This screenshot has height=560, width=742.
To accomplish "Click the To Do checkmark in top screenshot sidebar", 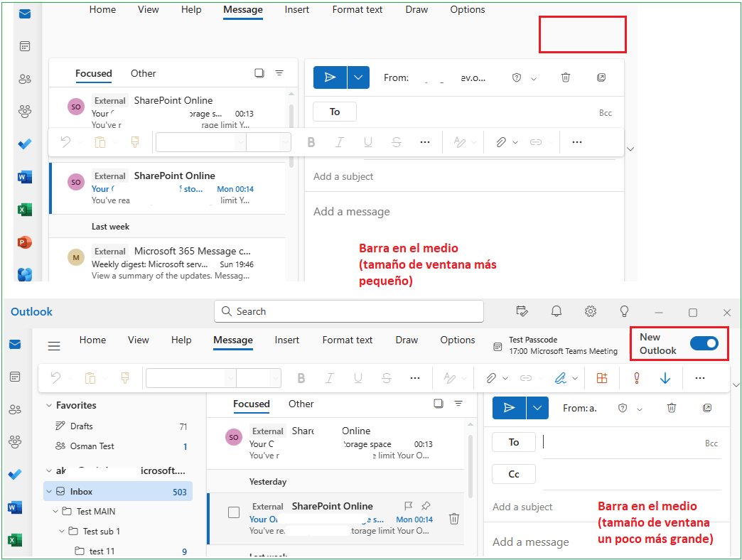I will click(x=25, y=144).
